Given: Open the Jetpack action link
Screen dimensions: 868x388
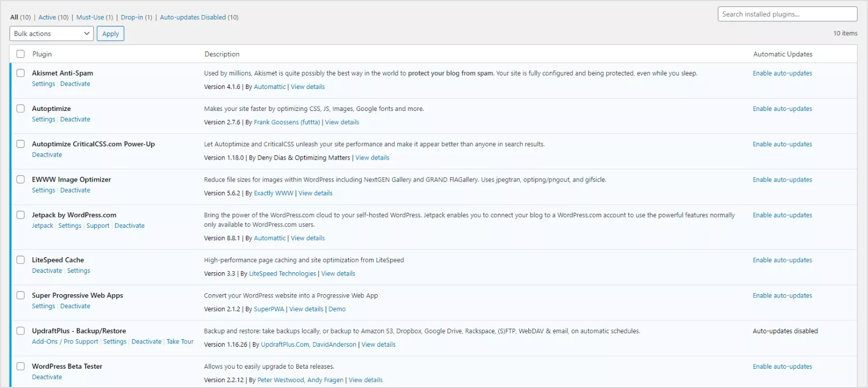Looking at the screenshot, I should click(x=42, y=226).
